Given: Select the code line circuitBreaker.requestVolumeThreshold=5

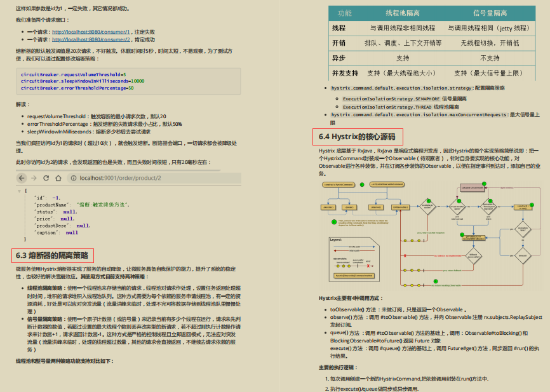Looking at the screenshot, I should click(x=73, y=74).
